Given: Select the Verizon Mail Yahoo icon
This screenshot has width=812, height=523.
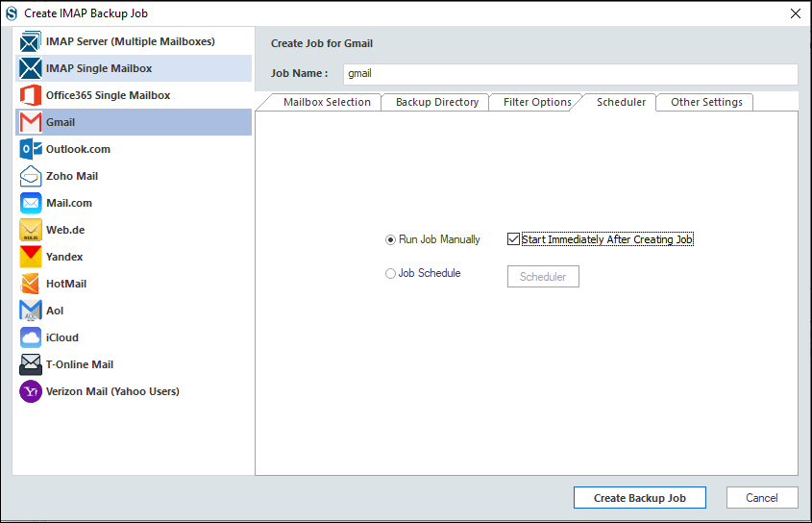Looking at the screenshot, I should point(31,392).
